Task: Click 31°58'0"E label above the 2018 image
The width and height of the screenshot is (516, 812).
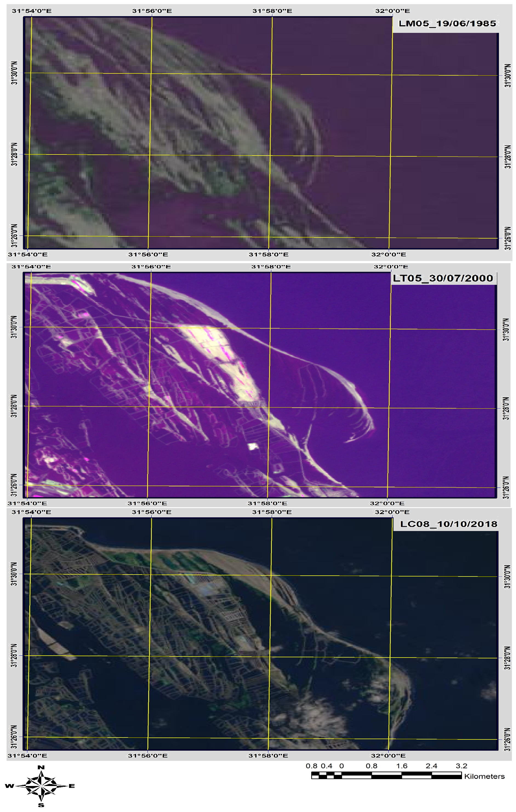Action: pos(272,512)
